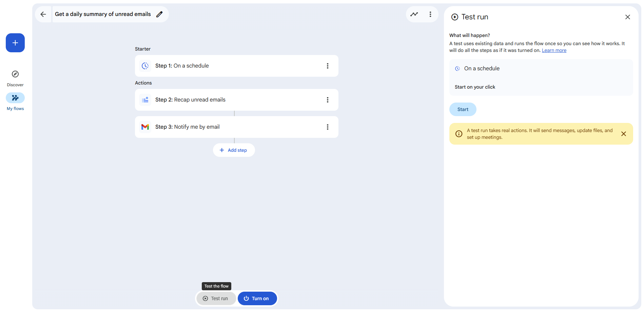Edit the flow name with pencil icon
The width and height of the screenshot is (644, 311).
click(x=159, y=14)
